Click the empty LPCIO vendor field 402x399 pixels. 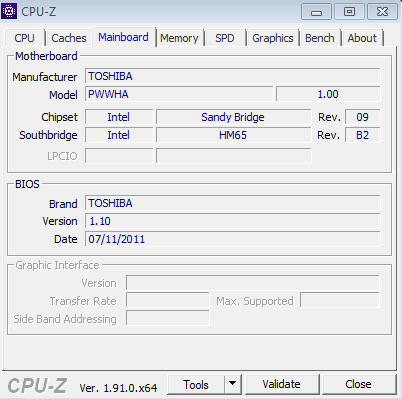pos(119,156)
